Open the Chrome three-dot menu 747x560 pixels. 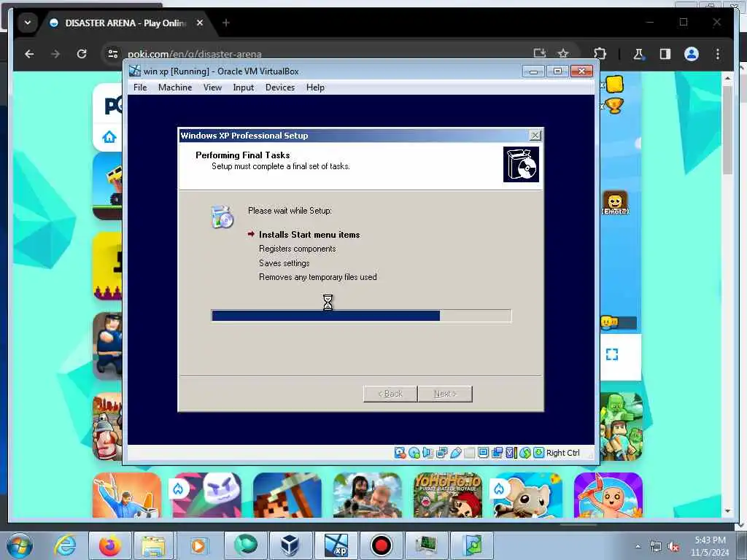coord(718,54)
